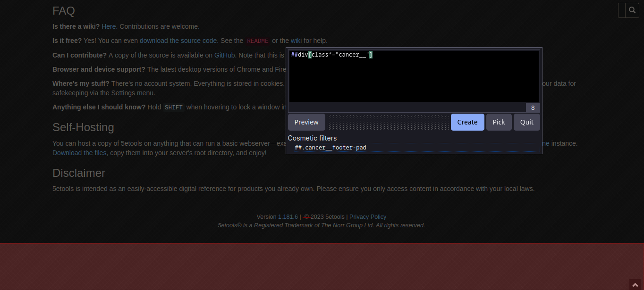Visit the GitHub link

pos(224,55)
